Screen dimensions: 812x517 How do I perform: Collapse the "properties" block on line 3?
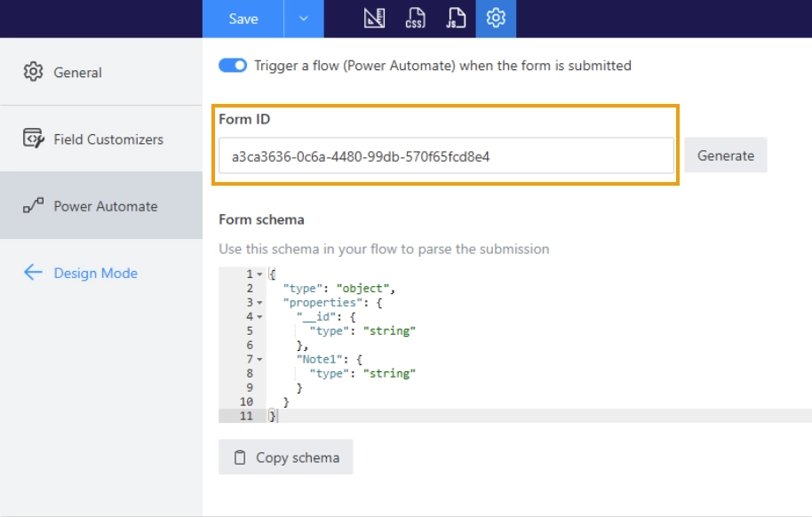pos(259,303)
